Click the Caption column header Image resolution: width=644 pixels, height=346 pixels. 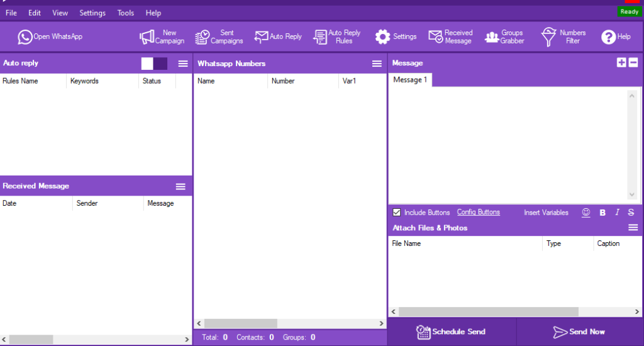click(x=618, y=243)
